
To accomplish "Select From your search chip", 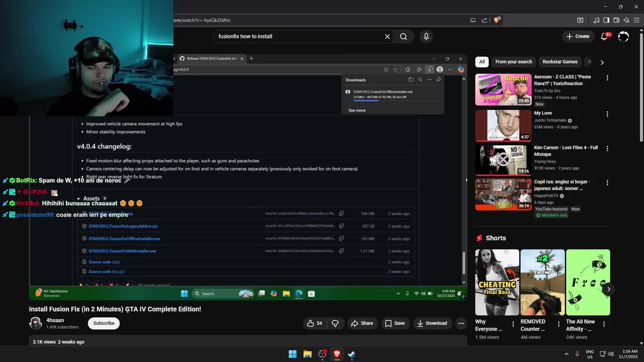I will tap(514, 62).
